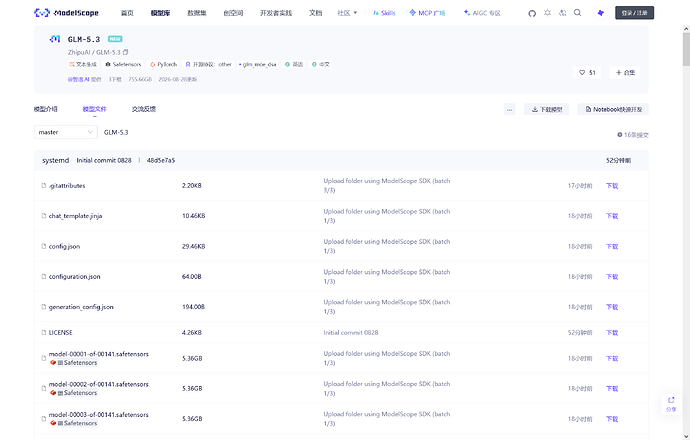Click the Safetensors tag in header
This screenshot has height=440, width=690.
[123, 64]
